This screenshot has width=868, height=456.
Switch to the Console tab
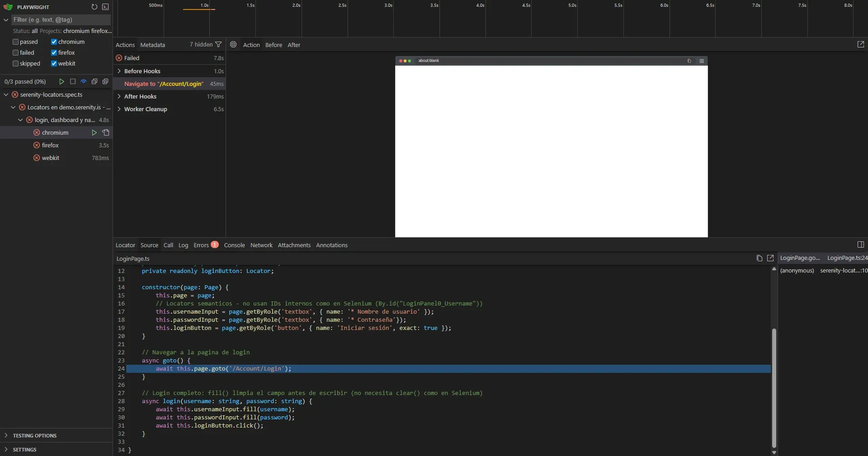pyautogui.click(x=234, y=245)
